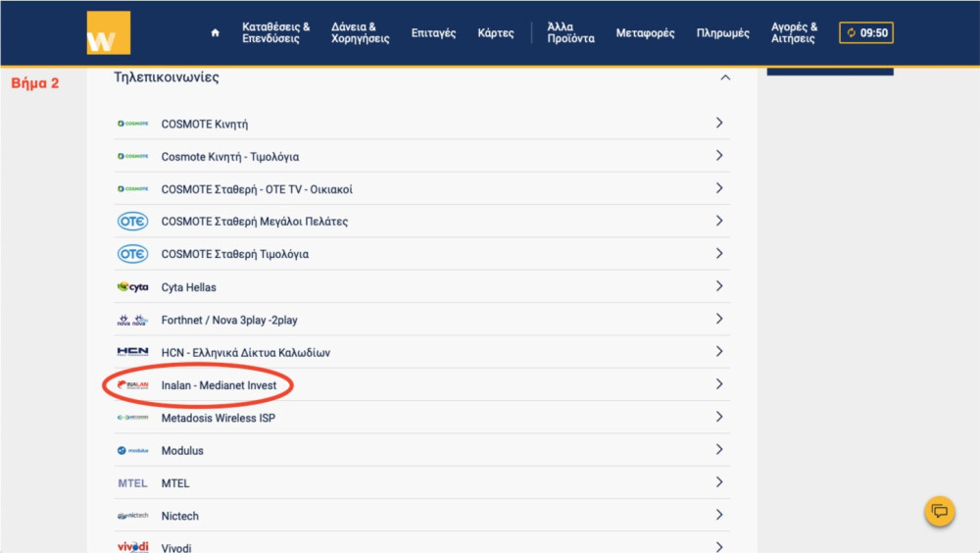Viewport: 980px width, 553px height.
Task: Open Modulus row arrow
Action: [719, 449]
